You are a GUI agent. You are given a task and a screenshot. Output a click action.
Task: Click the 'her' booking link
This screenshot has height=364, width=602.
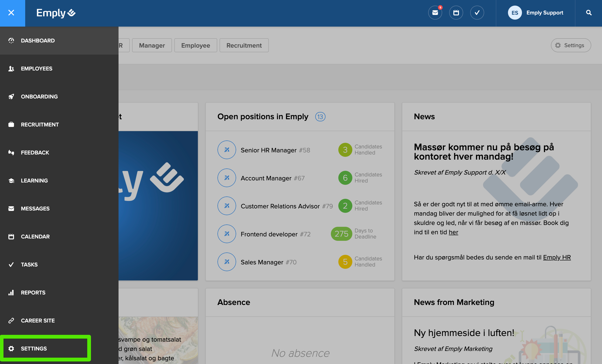pyautogui.click(x=453, y=232)
